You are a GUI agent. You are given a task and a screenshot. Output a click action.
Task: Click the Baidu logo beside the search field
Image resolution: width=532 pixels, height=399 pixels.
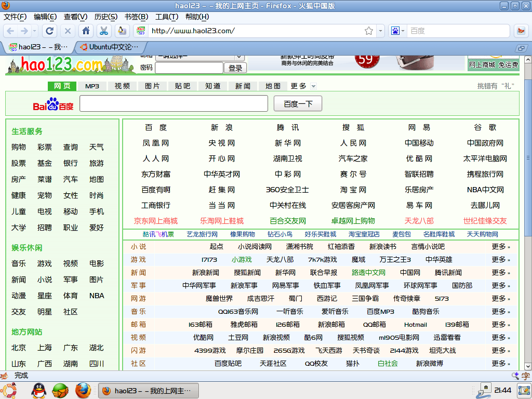tap(53, 104)
